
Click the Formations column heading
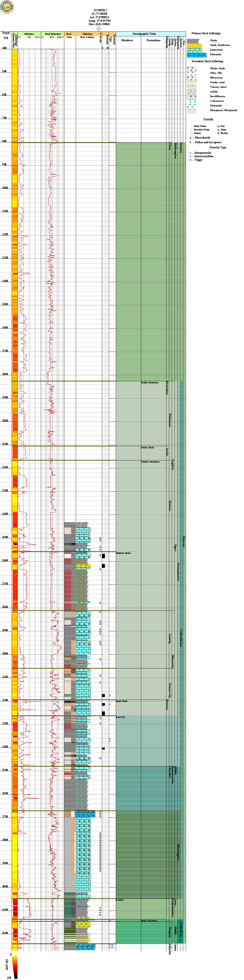click(153, 40)
